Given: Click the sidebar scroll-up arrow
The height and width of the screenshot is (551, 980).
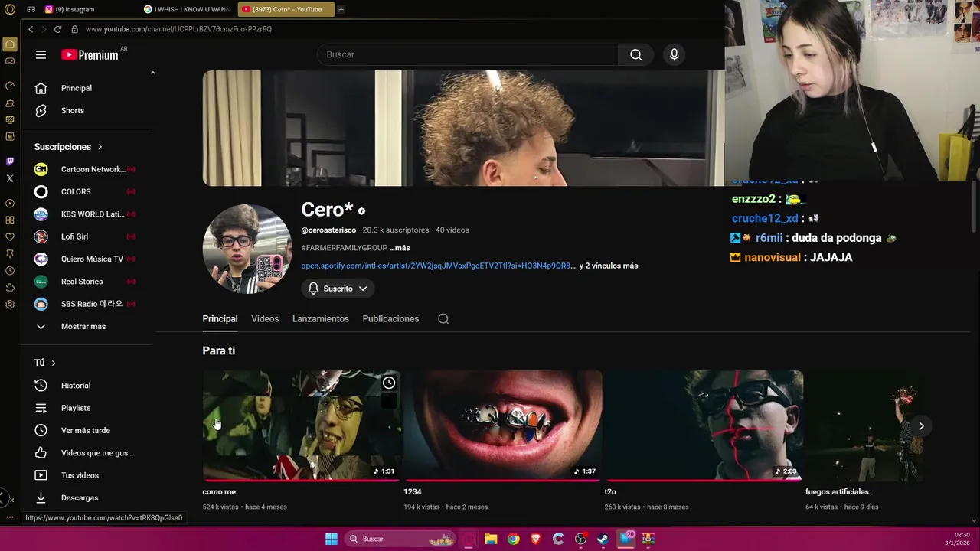Looking at the screenshot, I should [152, 73].
